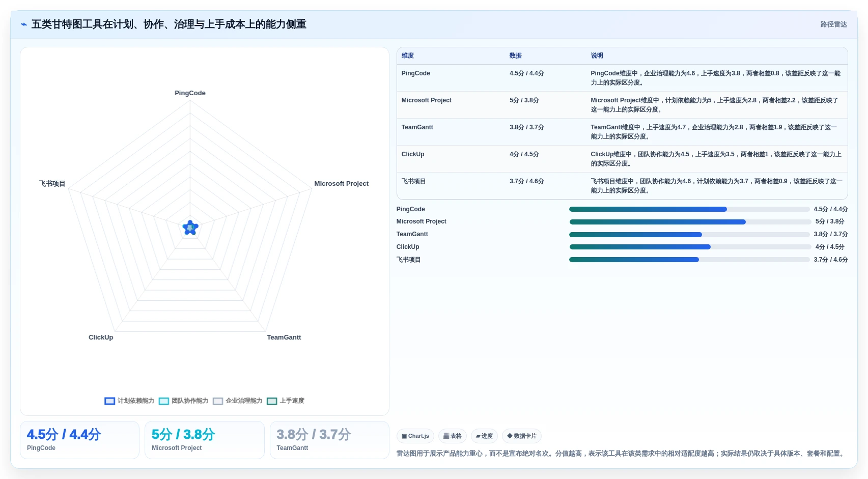Click the 上手速度 legend label
The width and height of the screenshot is (868, 479).
pyautogui.click(x=292, y=401)
